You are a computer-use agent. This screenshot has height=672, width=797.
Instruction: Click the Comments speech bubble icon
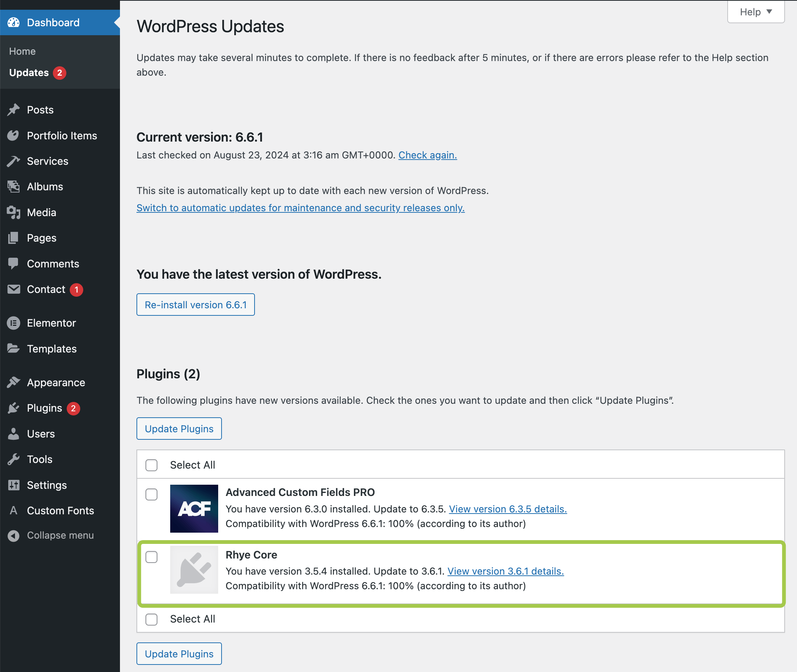tap(13, 263)
